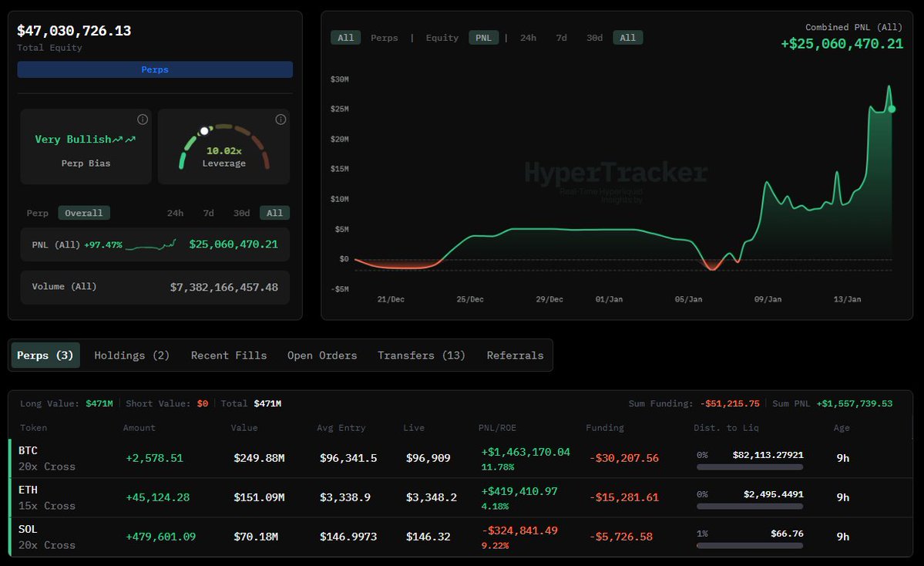Screen dimensions: 924x566
Task: Click the leverage gauge white indicator dot
Action: [204, 131]
